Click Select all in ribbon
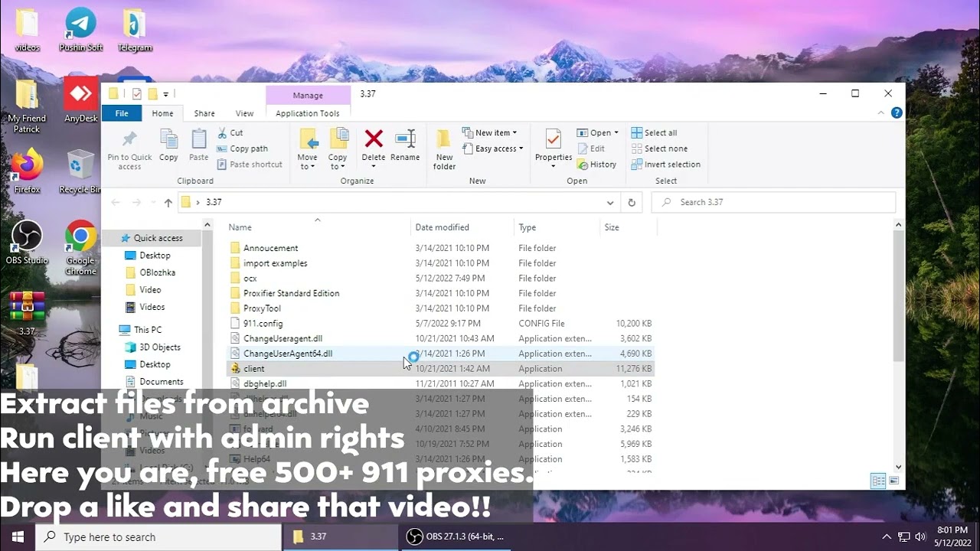Viewport: 980px width, 551px height. (x=655, y=133)
